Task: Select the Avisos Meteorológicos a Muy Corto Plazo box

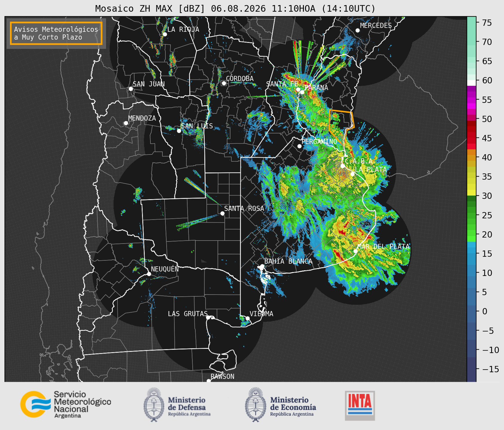Action: 56,33
